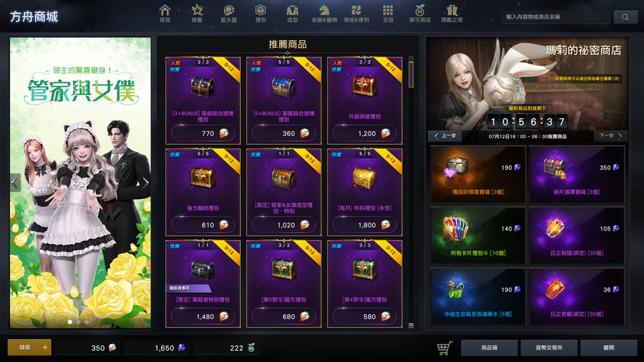Switch to the 全部 category tab
Viewport: 644px width, 362px height.
coord(388,13)
